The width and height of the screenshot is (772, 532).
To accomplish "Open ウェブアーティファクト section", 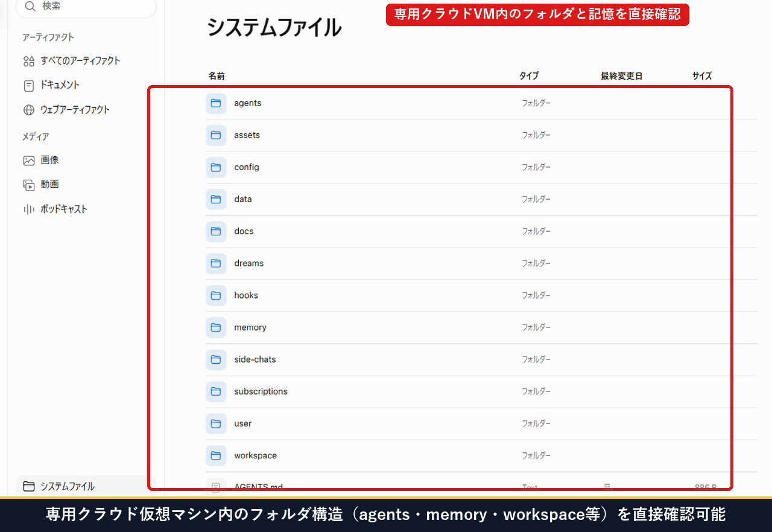I will coord(75,110).
